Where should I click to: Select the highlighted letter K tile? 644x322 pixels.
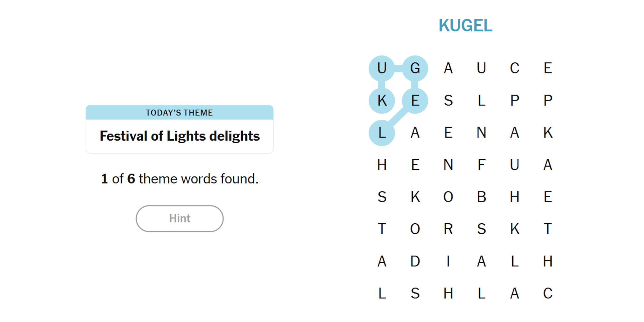pyautogui.click(x=382, y=101)
